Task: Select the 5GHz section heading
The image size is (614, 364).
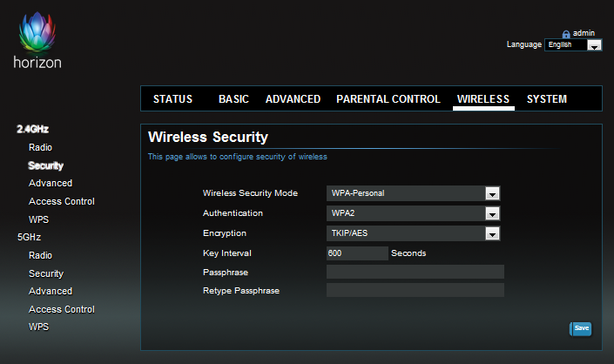Action: [x=29, y=237]
